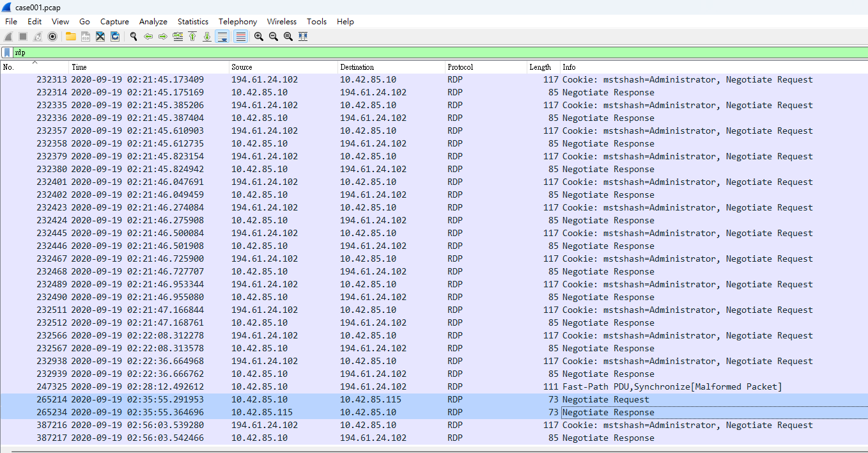Image resolution: width=868 pixels, height=453 pixels.
Task: Zoom in on the packet list text
Action: click(x=258, y=36)
